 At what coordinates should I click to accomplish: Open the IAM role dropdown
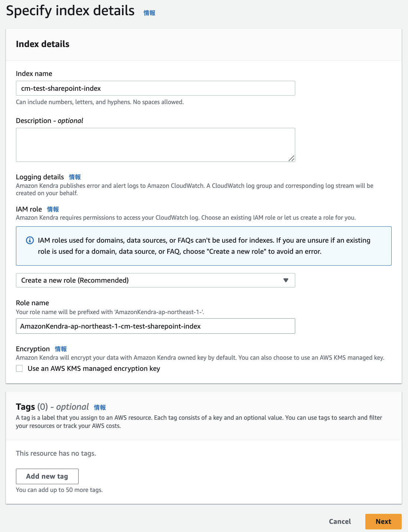coord(155,280)
